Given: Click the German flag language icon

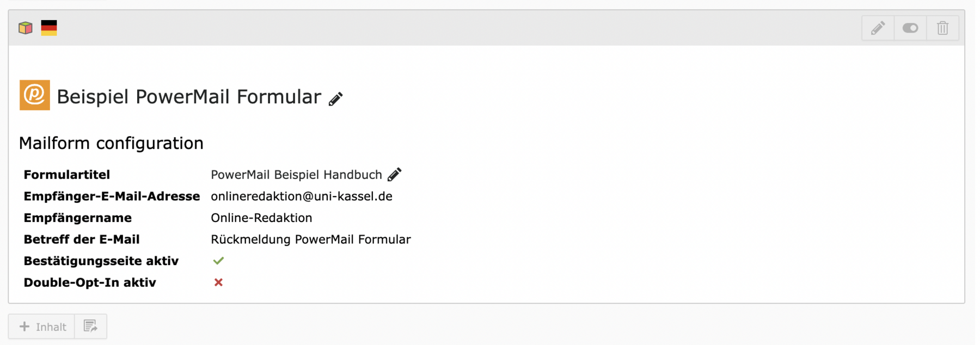Looking at the screenshot, I should [x=49, y=28].
